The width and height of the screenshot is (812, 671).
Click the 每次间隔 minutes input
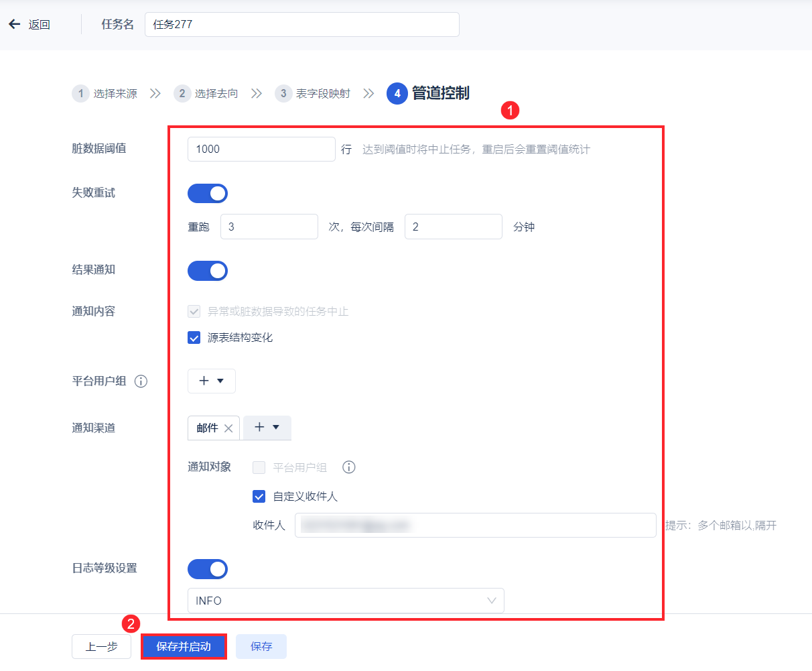pyautogui.click(x=454, y=227)
